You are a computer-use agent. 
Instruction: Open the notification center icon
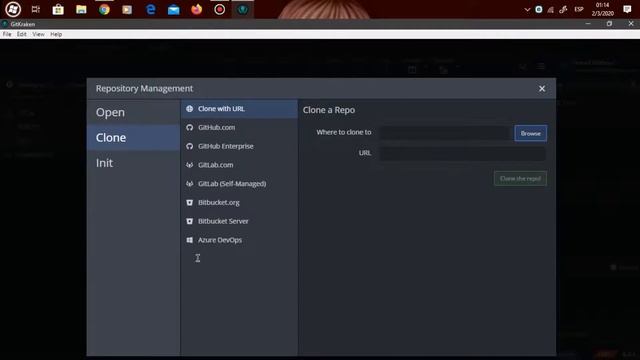(x=627, y=9)
